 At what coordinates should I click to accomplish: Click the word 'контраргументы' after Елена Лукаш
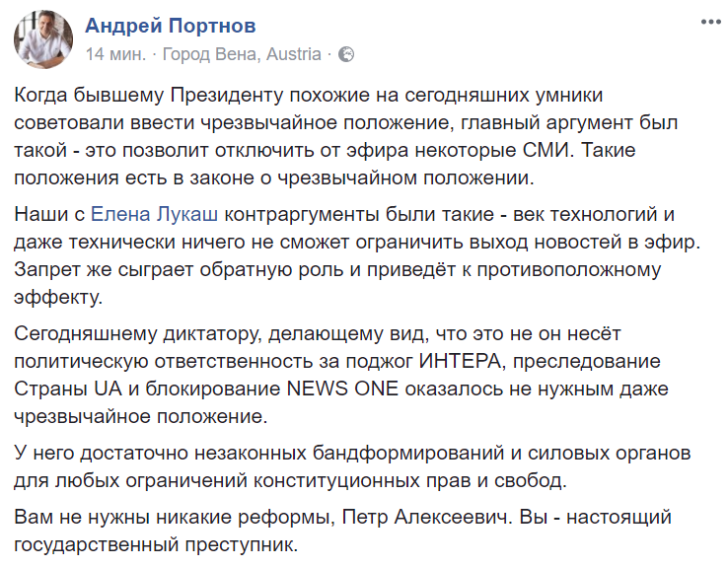289,212
